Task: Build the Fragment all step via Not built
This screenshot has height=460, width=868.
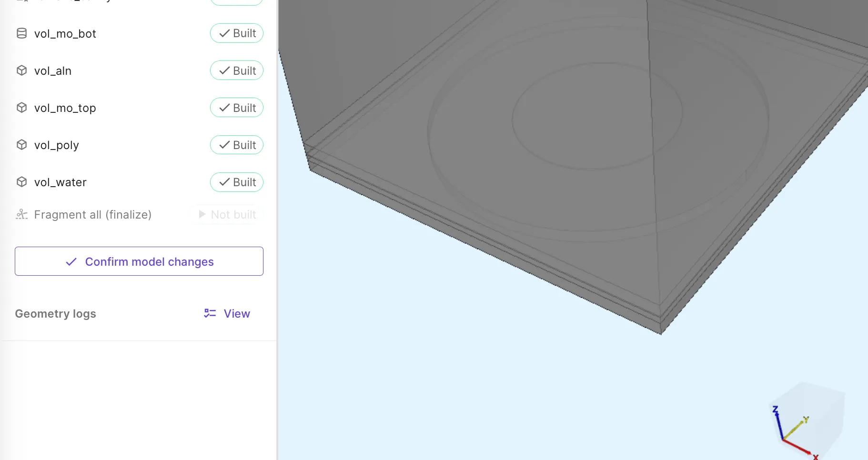Action: pos(228,214)
